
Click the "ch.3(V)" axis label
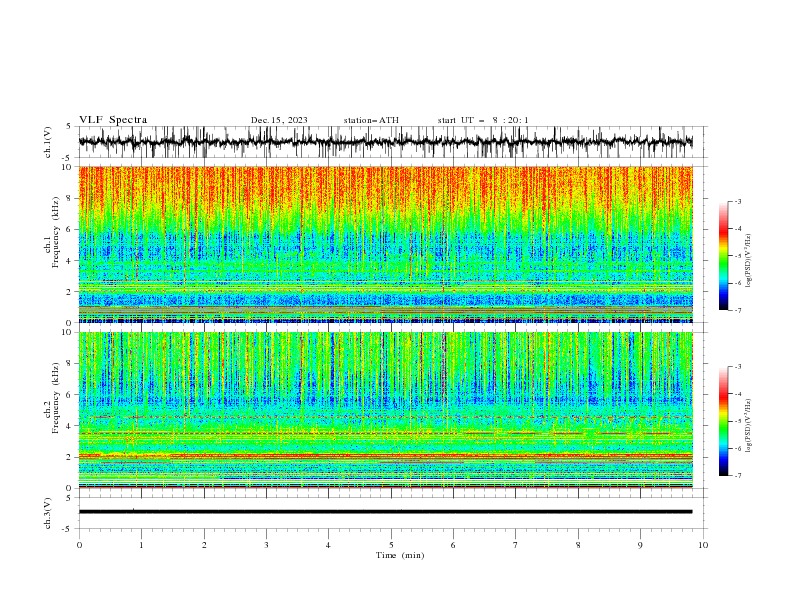pos(48,513)
